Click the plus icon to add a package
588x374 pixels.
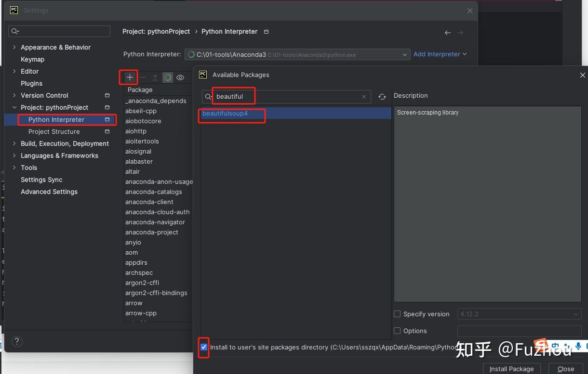tap(129, 77)
